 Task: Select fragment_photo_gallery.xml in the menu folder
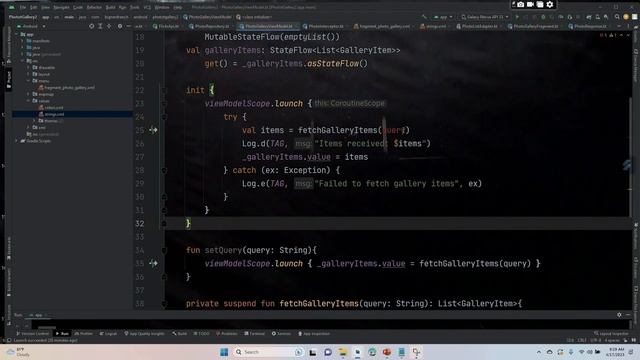pyautogui.click(x=67, y=87)
